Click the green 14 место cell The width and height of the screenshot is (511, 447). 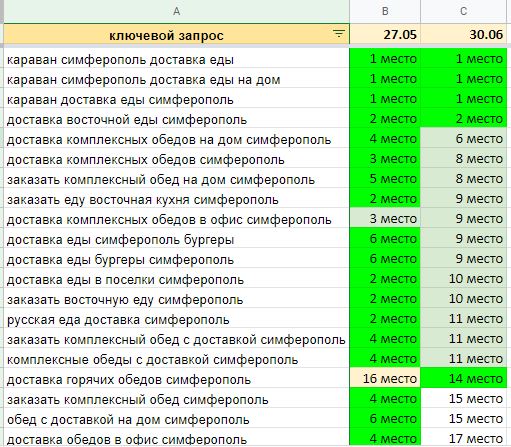click(x=463, y=378)
